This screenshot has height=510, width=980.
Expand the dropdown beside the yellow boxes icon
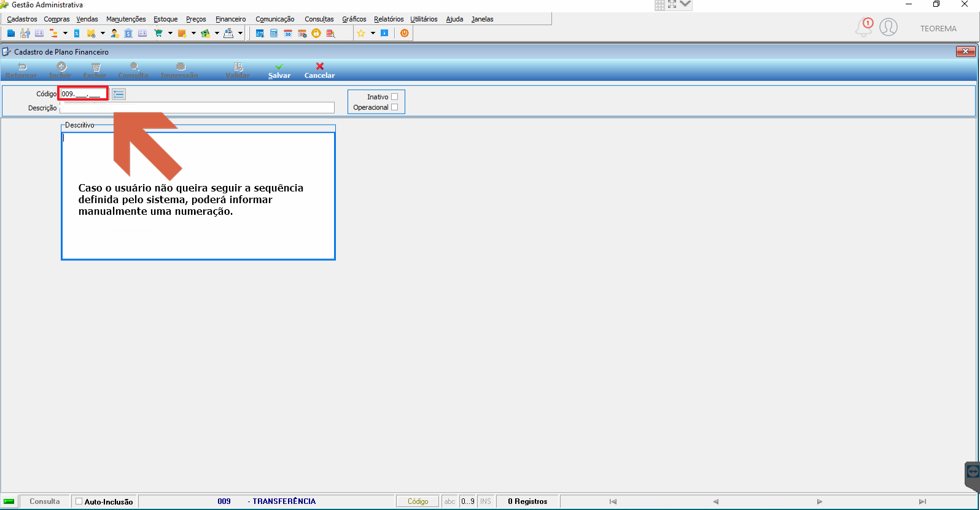click(x=103, y=33)
